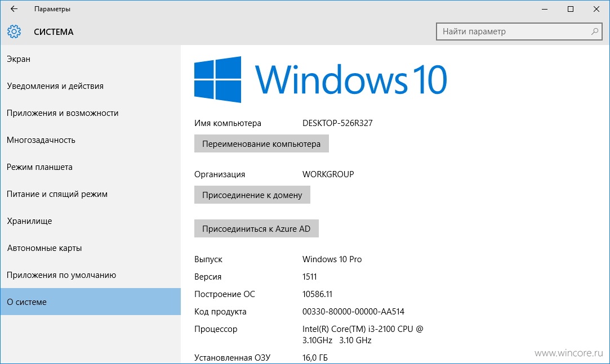Viewport: 610px width, 364px height.
Task: Select Приложения и возможности
Action: point(90,113)
